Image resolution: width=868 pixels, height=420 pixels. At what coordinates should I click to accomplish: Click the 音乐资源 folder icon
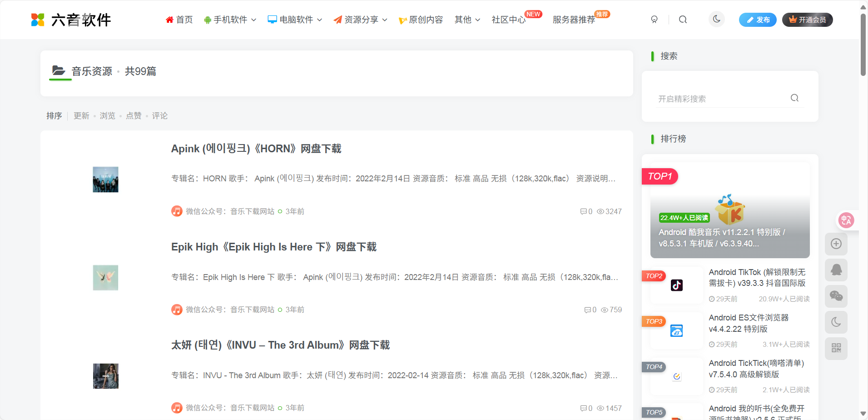coord(59,70)
